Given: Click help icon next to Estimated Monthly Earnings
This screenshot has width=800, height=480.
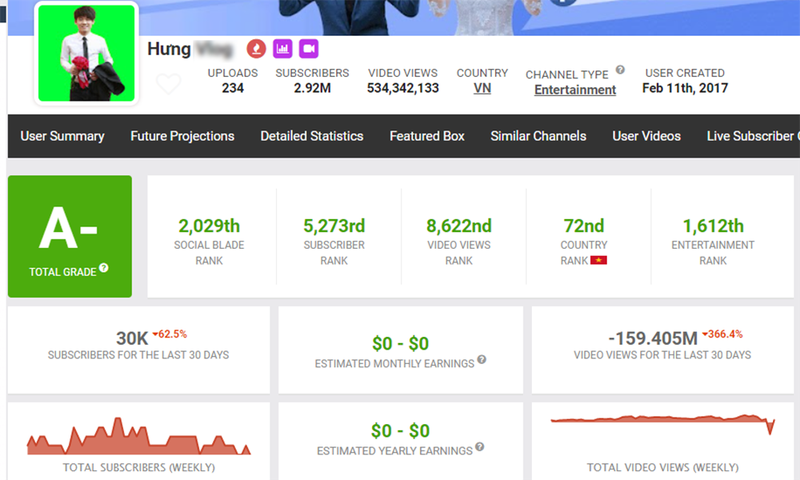Looking at the screenshot, I should 482,360.
